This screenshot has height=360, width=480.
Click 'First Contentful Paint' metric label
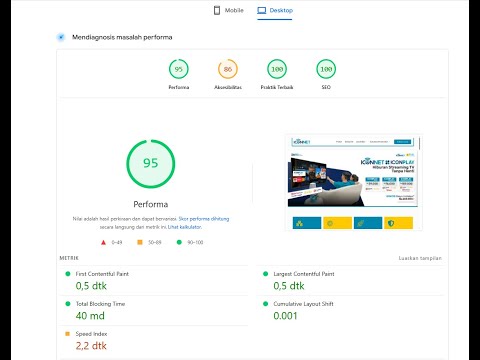pyautogui.click(x=102, y=274)
